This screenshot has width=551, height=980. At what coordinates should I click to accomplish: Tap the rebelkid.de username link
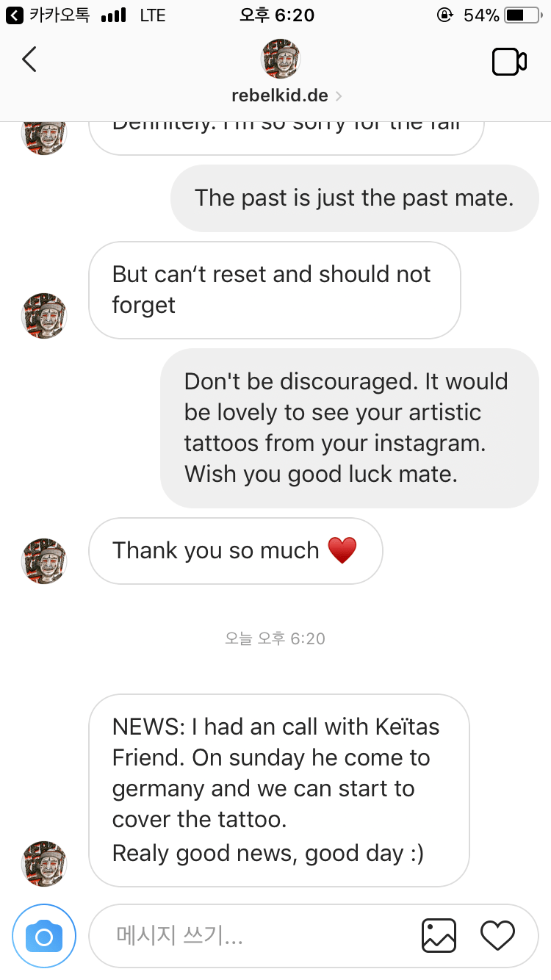tap(280, 96)
